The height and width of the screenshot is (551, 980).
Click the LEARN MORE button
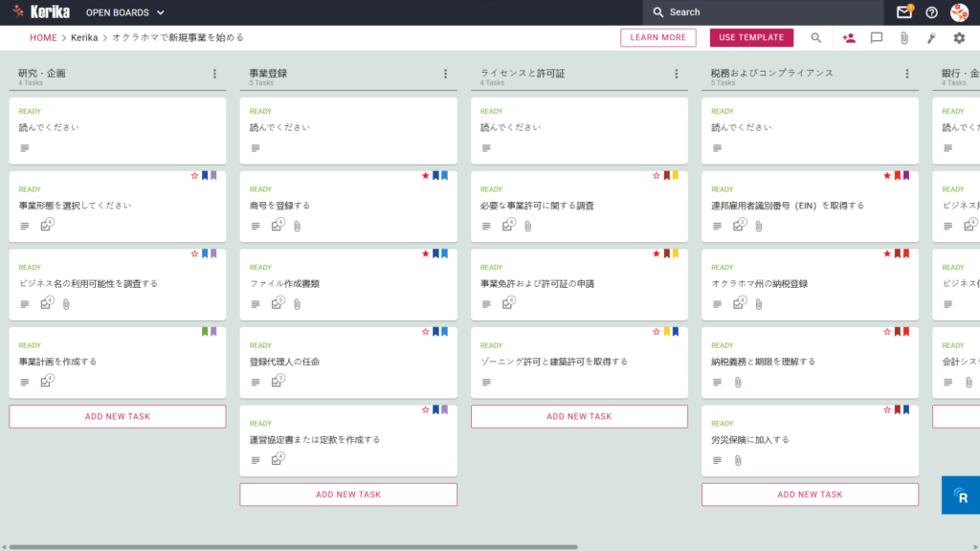click(658, 37)
